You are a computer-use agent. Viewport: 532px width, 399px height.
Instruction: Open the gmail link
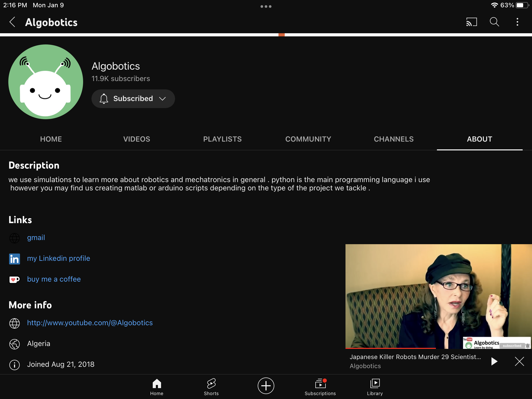(x=36, y=238)
